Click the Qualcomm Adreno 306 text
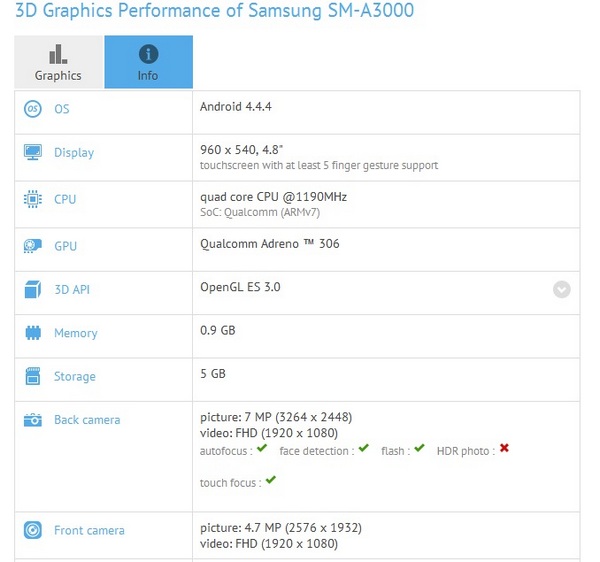This screenshot has height=562, width=600. (x=270, y=246)
